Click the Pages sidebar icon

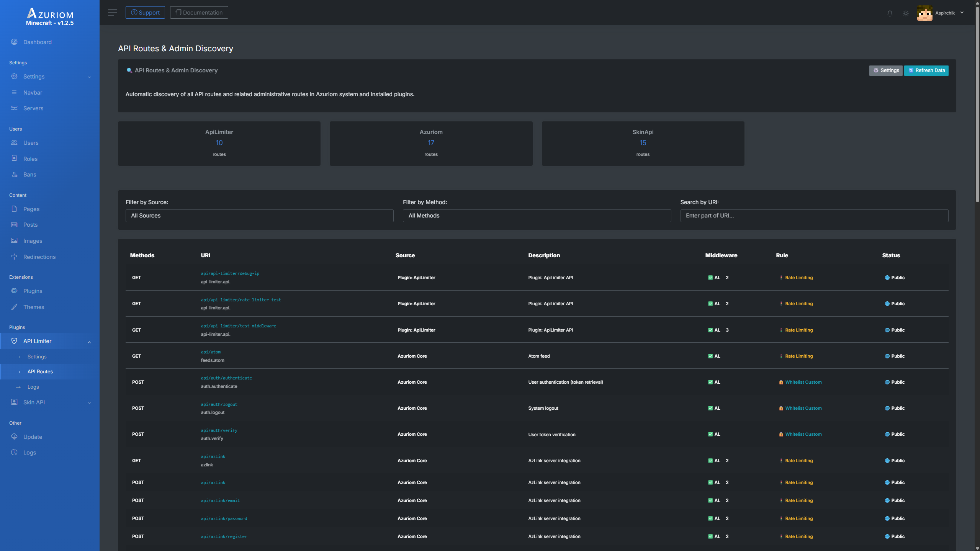14,209
